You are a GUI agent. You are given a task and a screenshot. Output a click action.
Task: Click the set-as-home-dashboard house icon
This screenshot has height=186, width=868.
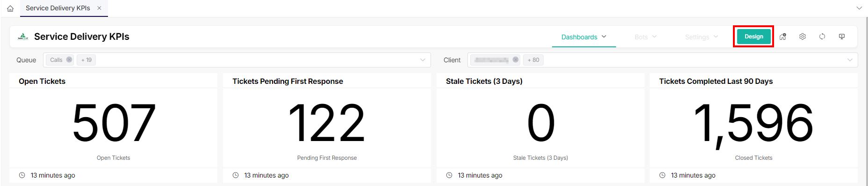click(783, 37)
